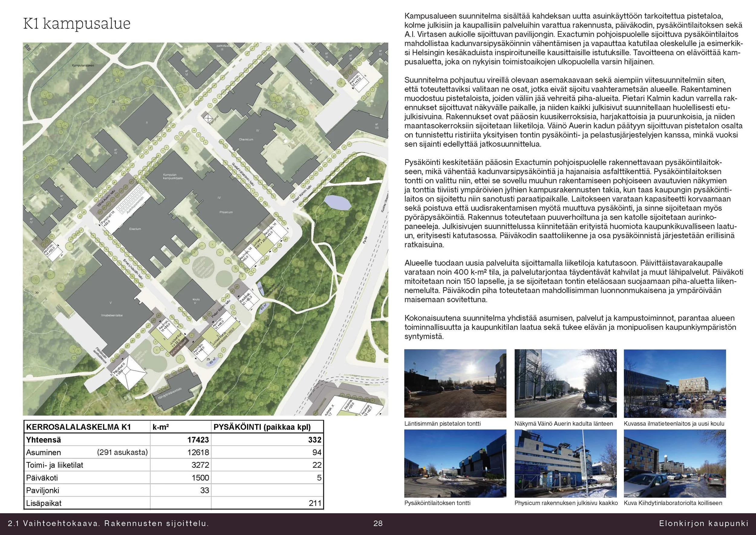
Task: Select the 'Toimi- ja liiketilat' row label
Action: point(55,465)
